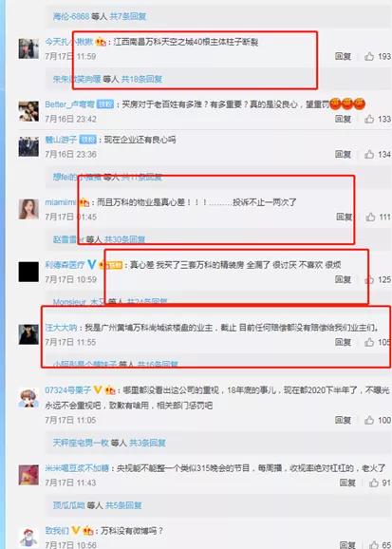Expand 共7条回复 replies at the top

coord(128,16)
